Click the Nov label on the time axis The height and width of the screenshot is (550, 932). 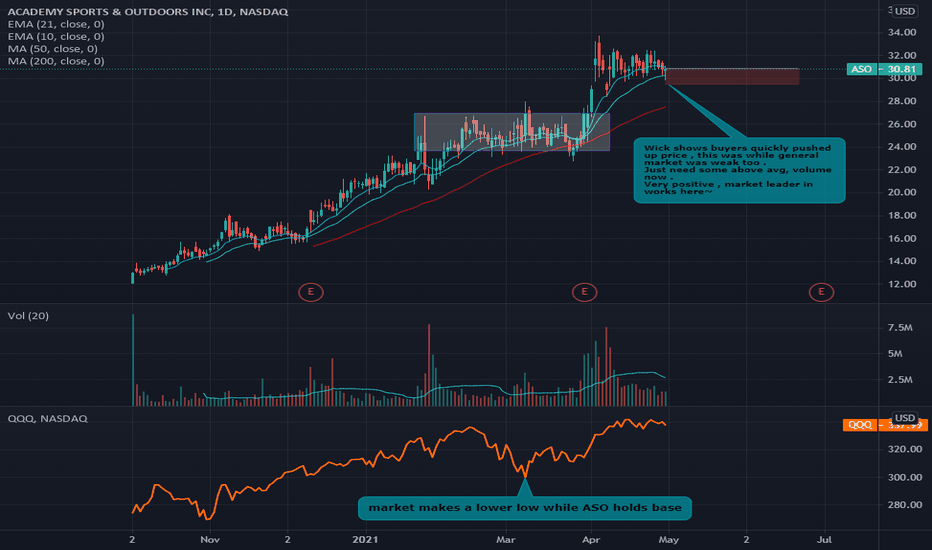210,540
